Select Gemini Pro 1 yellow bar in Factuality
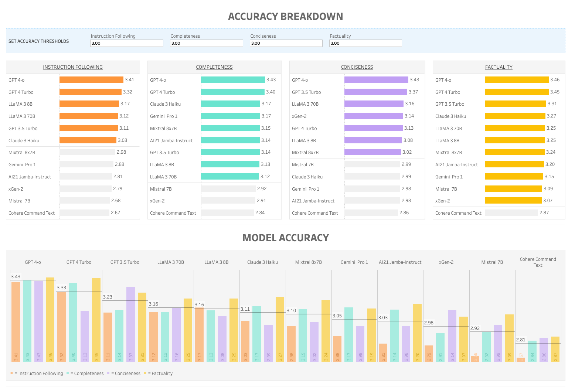The image size is (575, 392). click(514, 177)
